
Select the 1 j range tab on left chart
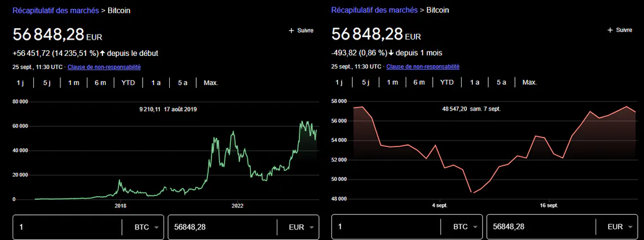coord(20,83)
